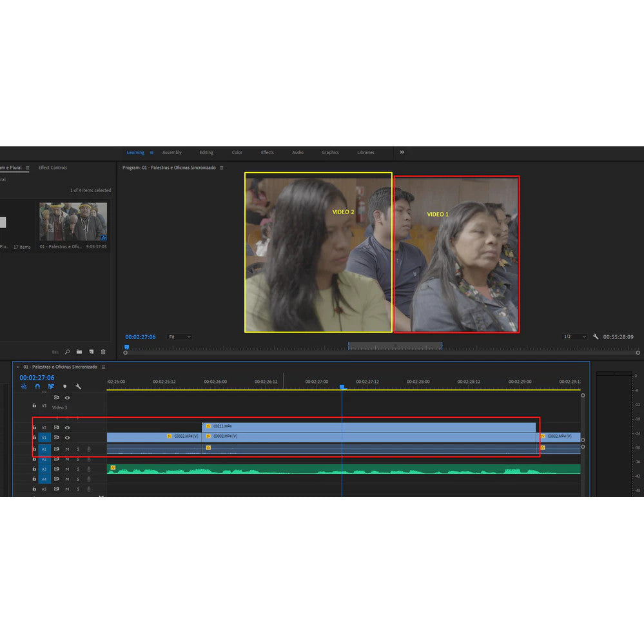The image size is (644, 644).
Task: Switch to the Assembly workspace
Action: (171, 152)
